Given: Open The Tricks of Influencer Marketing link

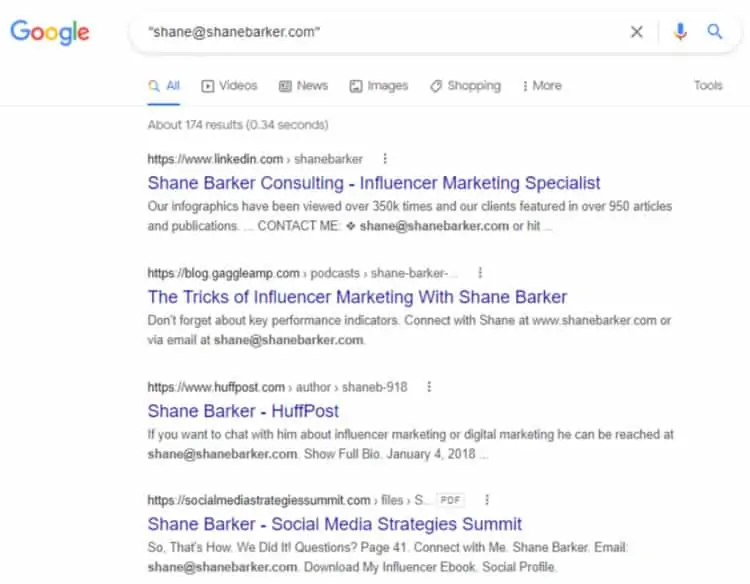Looking at the screenshot, I should tap(357, 297).
